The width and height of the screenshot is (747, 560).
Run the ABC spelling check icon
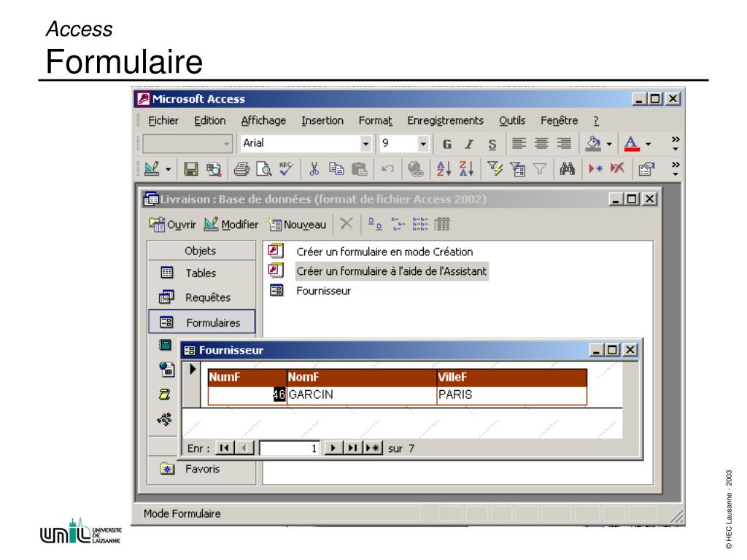pos(286,169)
